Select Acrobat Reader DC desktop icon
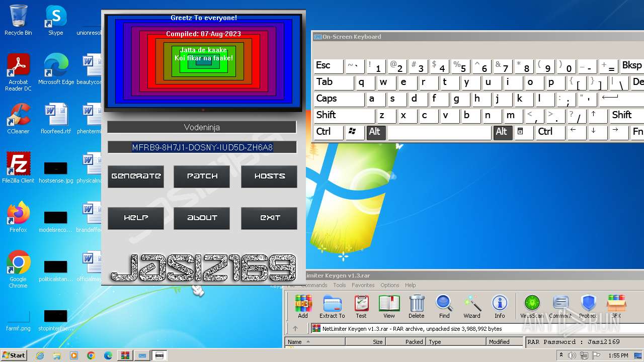 click(18, 72)
